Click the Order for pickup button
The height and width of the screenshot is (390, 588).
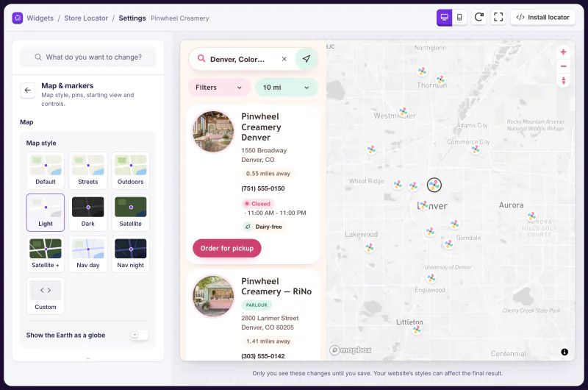227,248
